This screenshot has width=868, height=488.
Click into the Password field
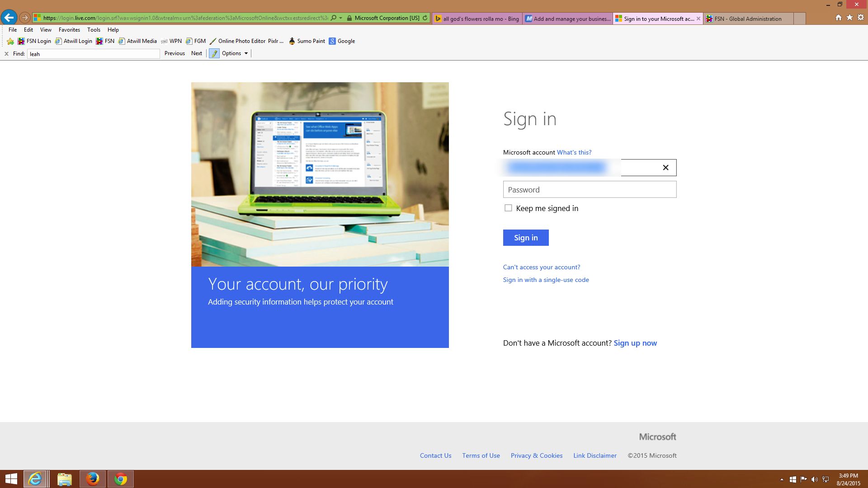tap(590, 190)
